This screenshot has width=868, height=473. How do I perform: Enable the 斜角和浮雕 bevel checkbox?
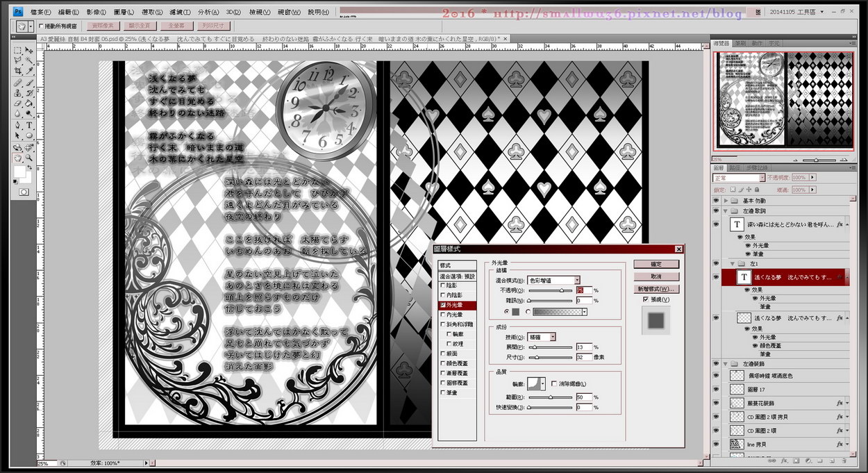coord(443,324)
